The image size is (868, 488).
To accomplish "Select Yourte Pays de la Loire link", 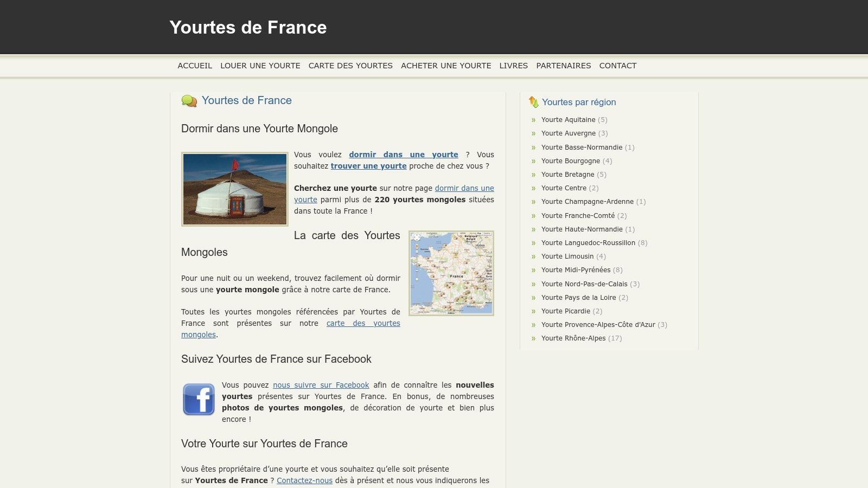I will click(579, 298).
